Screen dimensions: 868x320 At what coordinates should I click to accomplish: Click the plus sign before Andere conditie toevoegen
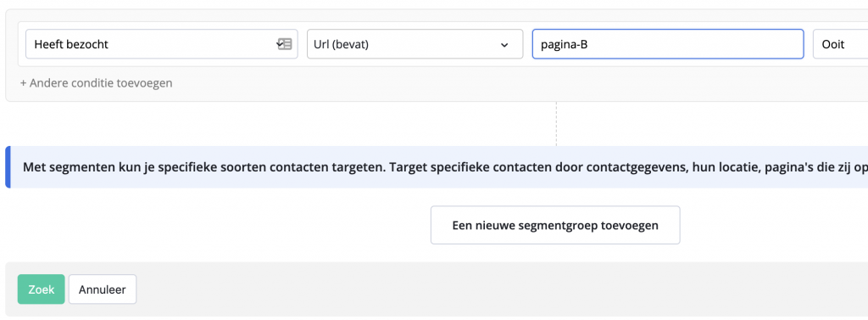coord(23,83)
